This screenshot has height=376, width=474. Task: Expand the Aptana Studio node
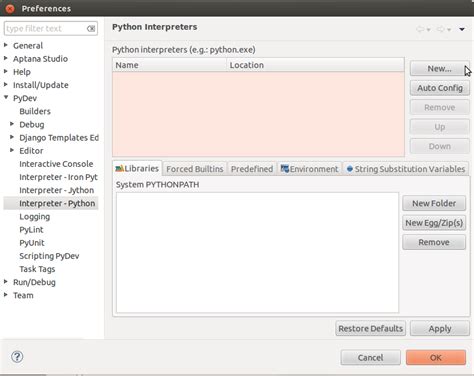6,58
